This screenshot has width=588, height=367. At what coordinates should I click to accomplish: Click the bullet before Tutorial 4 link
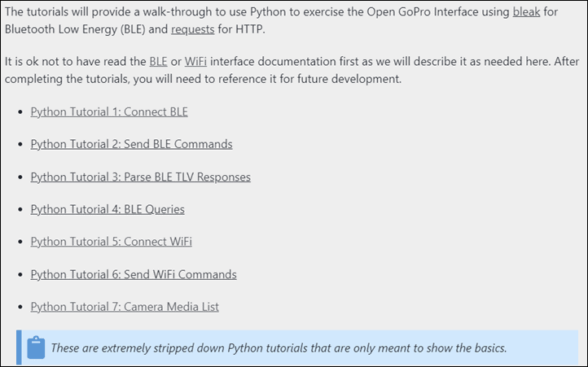coord(20,209)
